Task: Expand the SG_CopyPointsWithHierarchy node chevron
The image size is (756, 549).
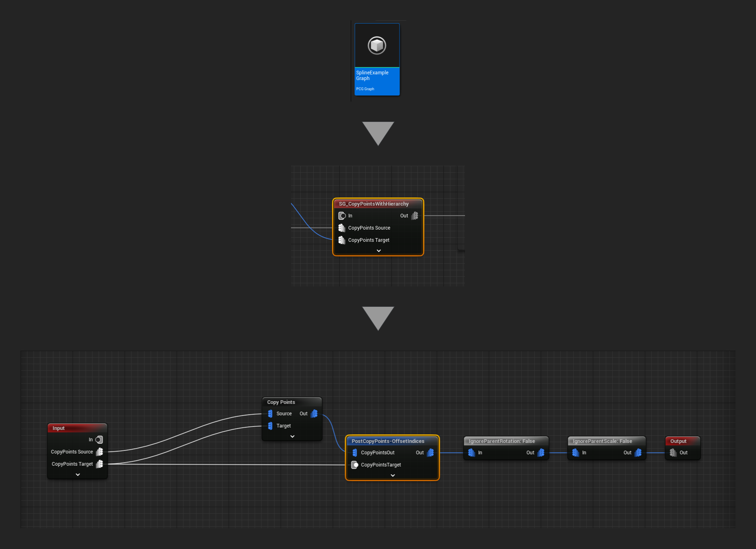Action: tap(378, 251)
